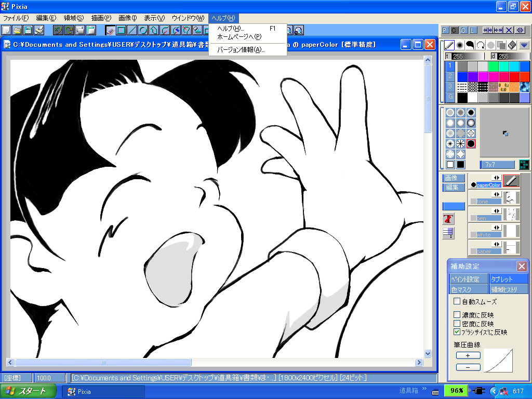Click the arrows on the pen layer

click(496, 211)
